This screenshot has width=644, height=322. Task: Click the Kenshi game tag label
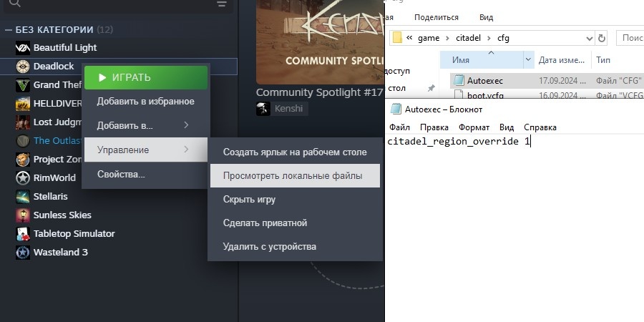[289, 109]
